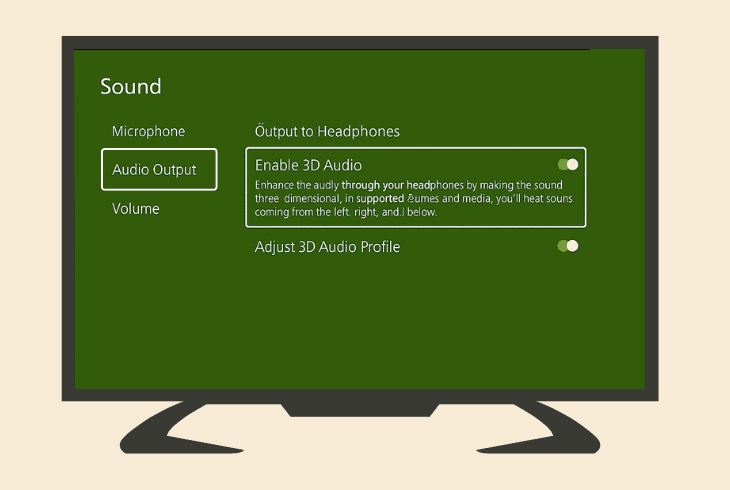Click the Enable 3D Audio label
This screenshot has height=490, width=730.
(x=308, y=165)
